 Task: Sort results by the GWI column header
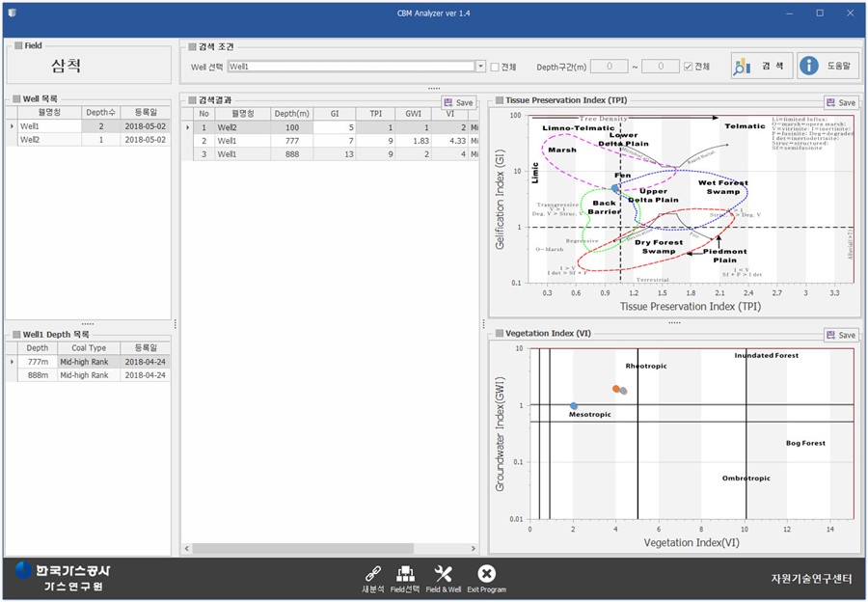(x=414, y=114)
